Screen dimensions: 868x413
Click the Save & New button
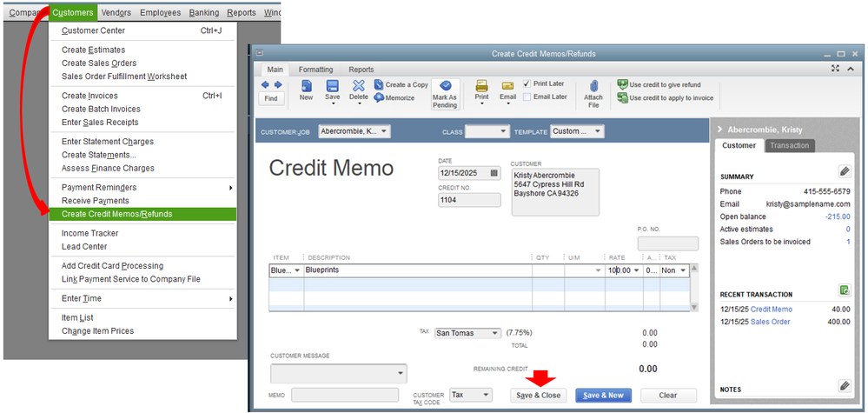603,396
